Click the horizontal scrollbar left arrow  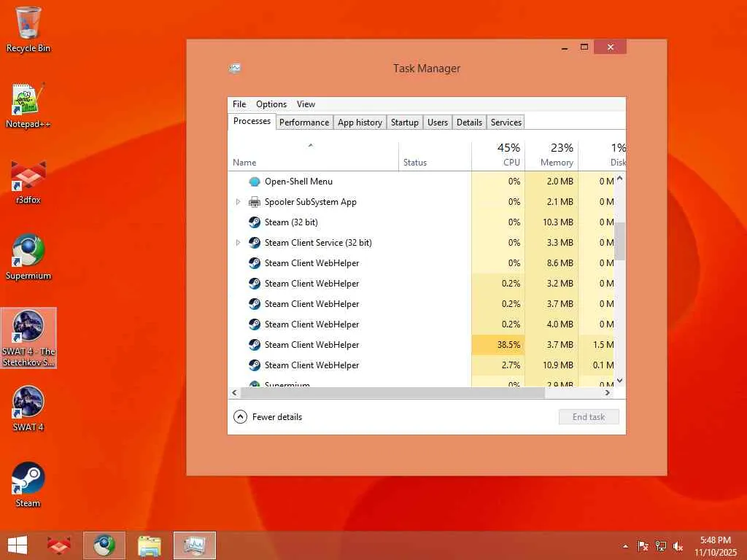[234, 393]
